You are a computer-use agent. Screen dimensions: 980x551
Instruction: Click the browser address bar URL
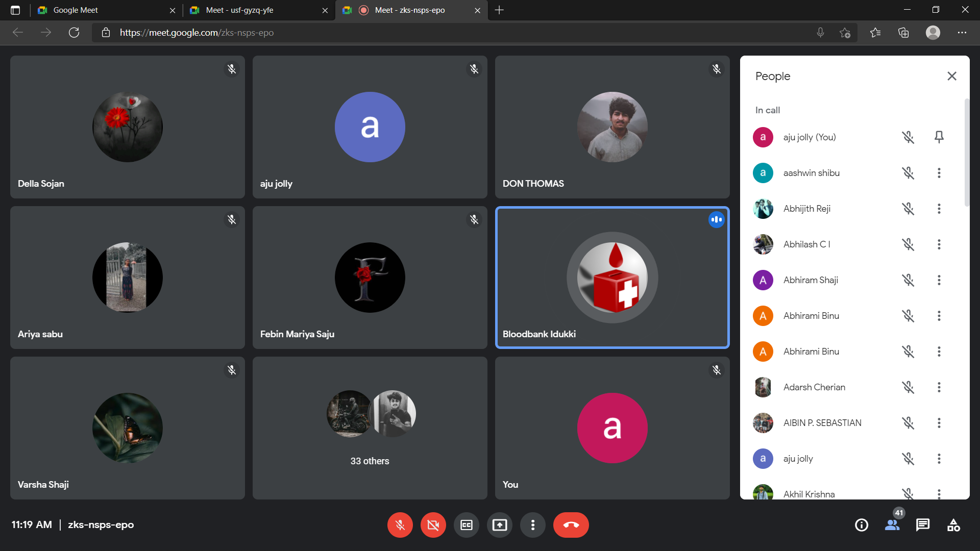point(197,33)
